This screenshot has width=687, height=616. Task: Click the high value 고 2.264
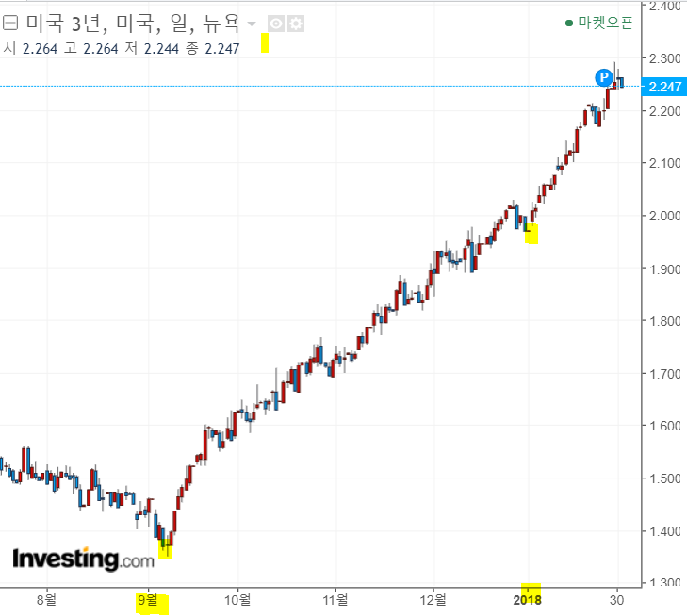coord(91,49)
